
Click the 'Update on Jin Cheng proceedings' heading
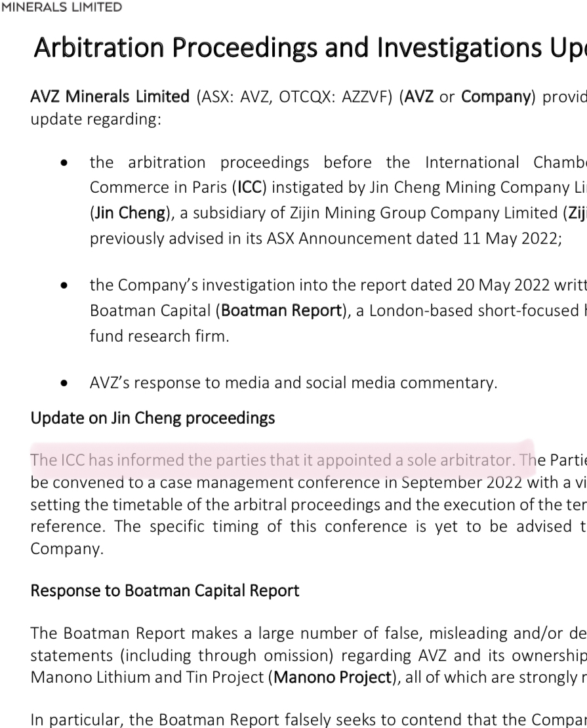click(x=152, y=418)
